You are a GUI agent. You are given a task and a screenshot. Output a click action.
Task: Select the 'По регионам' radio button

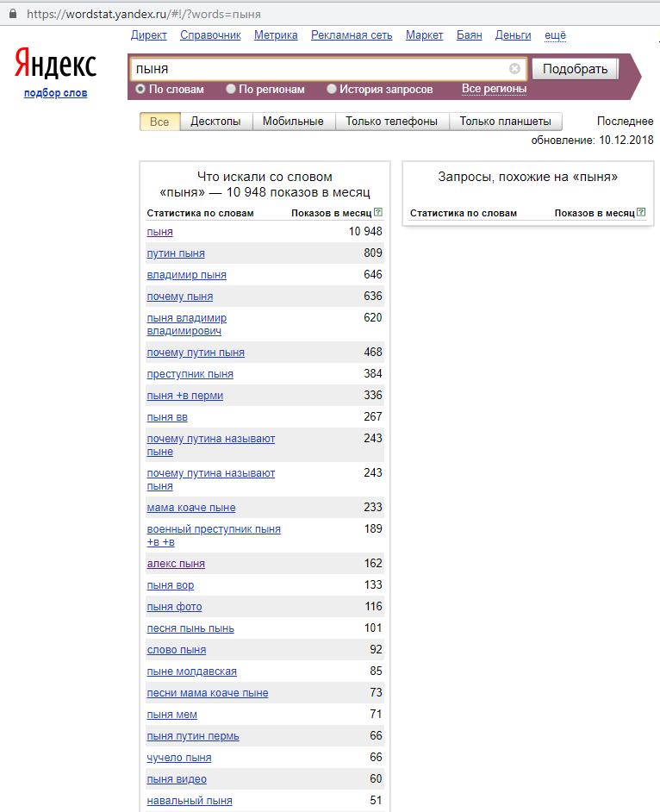231,89
